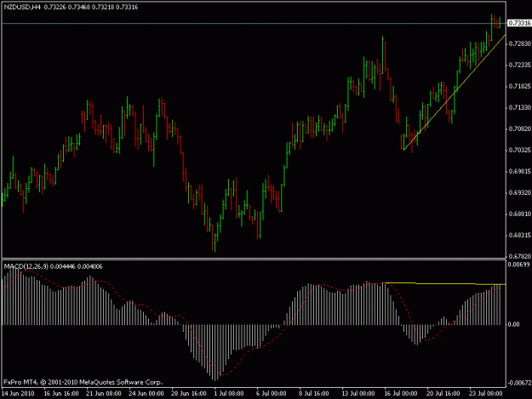The height and width of the screenshot is (399, 532).
Task: Click the 8 Jul 16:00 time label
Action: [313, 394]
